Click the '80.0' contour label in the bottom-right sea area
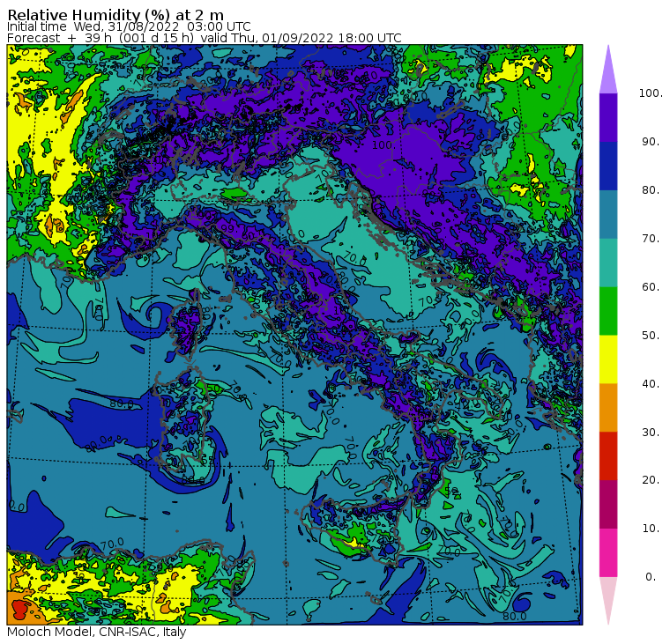 point(515,616)
